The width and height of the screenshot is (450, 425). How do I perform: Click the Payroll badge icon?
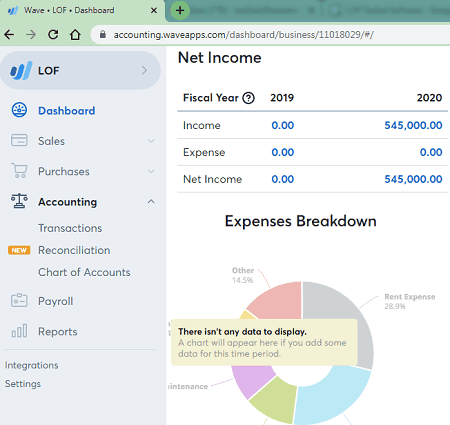coord(19,300)
